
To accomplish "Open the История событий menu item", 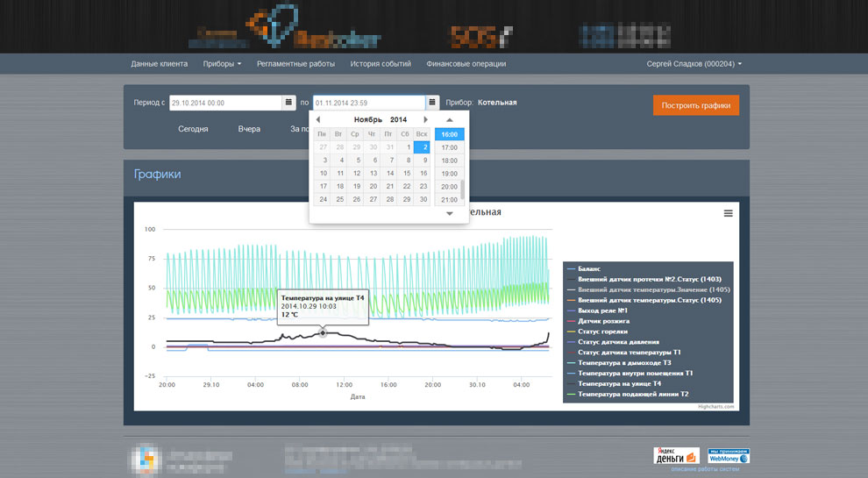I will [x=381, y=64].
